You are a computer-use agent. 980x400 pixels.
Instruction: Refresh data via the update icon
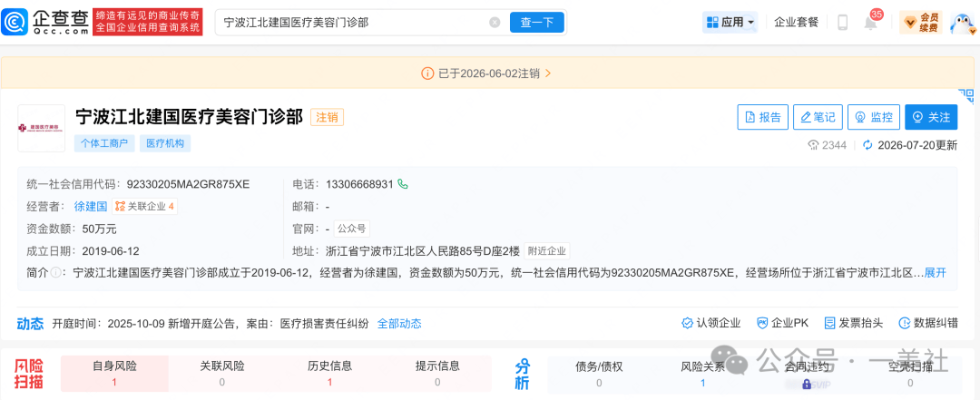867,145
